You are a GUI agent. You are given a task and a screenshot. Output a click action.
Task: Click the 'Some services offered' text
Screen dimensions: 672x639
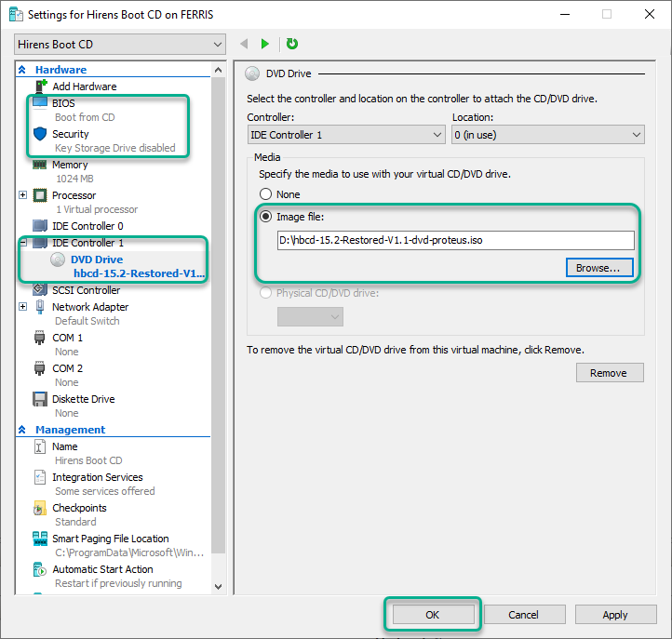105,491
